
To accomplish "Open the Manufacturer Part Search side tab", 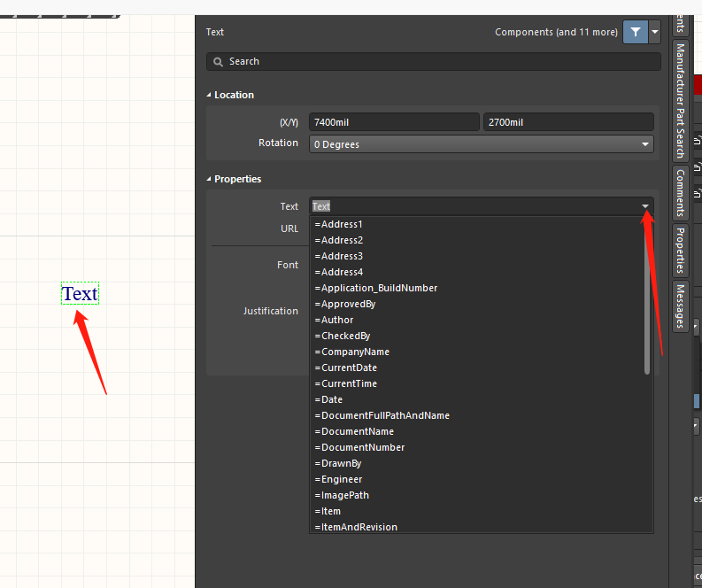I will point(681,100).
